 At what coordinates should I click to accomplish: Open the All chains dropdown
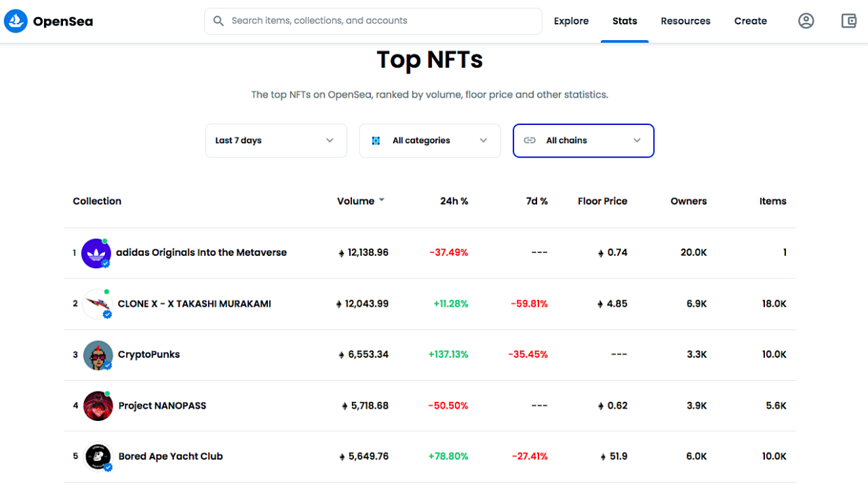pyautogui.click(x=583, y=141)
